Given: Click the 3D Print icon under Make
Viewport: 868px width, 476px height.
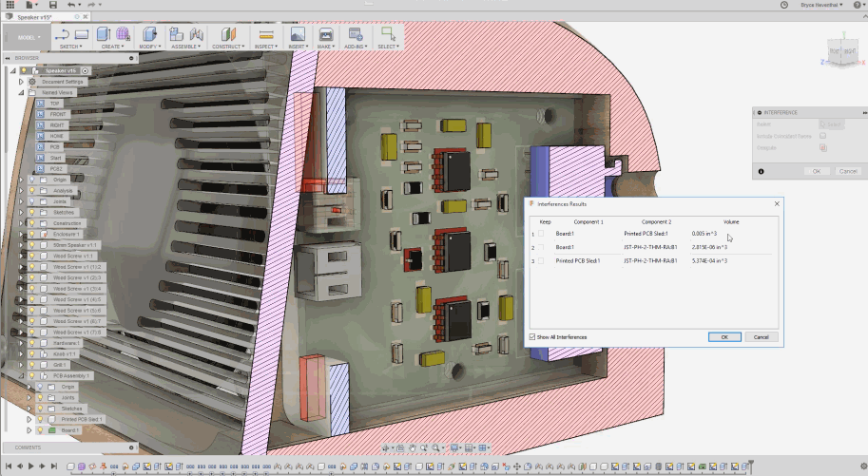Looking at the screenshot, I should click(x=326, y=34).
